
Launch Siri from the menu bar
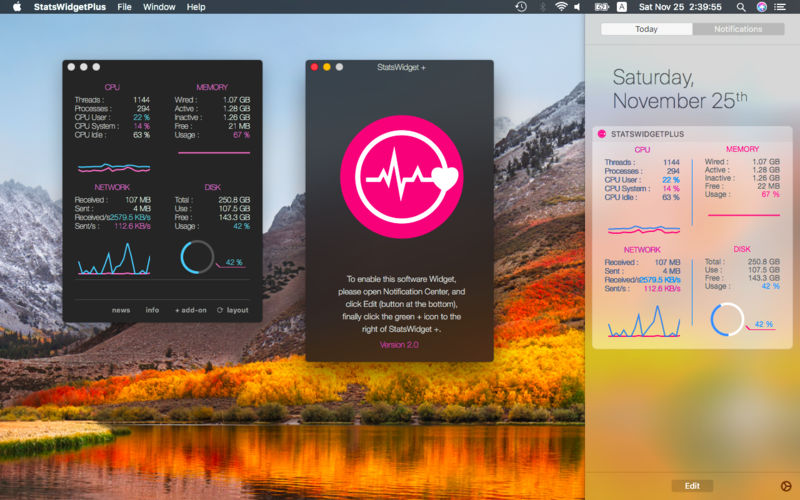tap(762, 7)
